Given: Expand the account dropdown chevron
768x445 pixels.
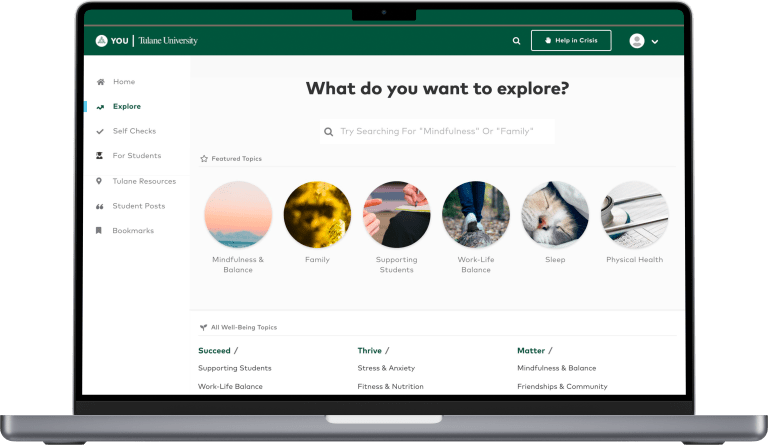Looking at the screenshot, I should tap(655, 42).
